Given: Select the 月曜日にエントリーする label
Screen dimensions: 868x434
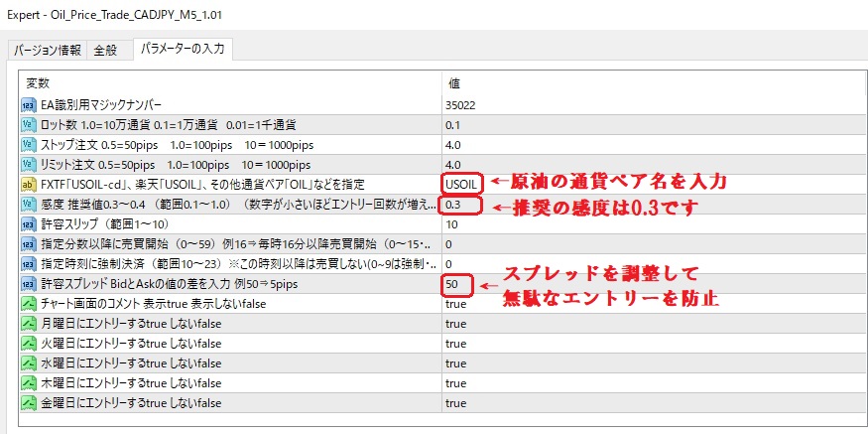Looking at the screenshot, I should (x=131, y=324).
